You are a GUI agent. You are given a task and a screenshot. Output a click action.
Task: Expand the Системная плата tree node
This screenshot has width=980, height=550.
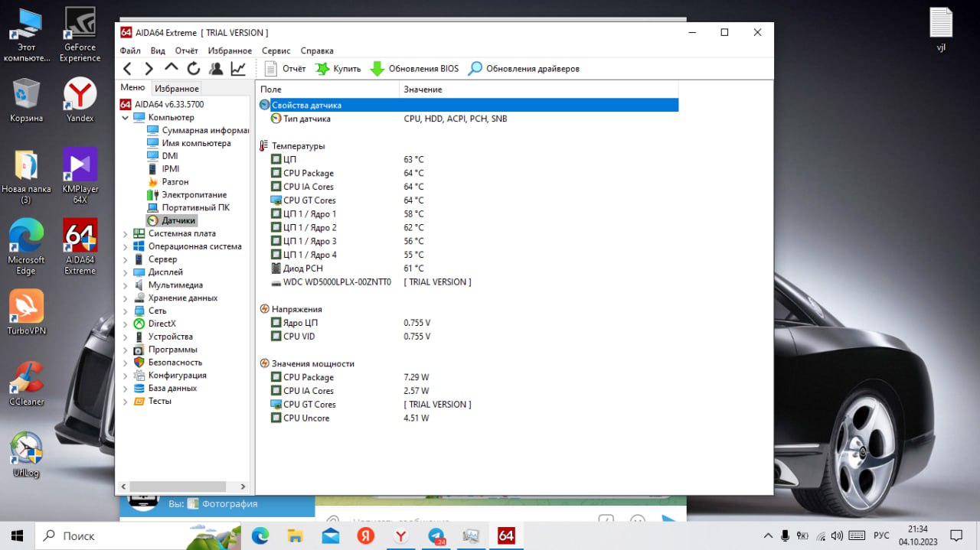point(126,233)
